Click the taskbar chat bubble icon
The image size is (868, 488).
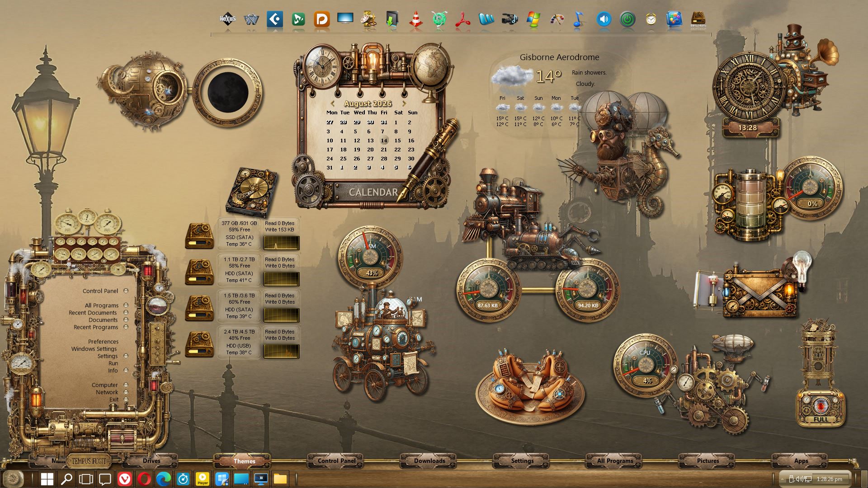point(105,479)
